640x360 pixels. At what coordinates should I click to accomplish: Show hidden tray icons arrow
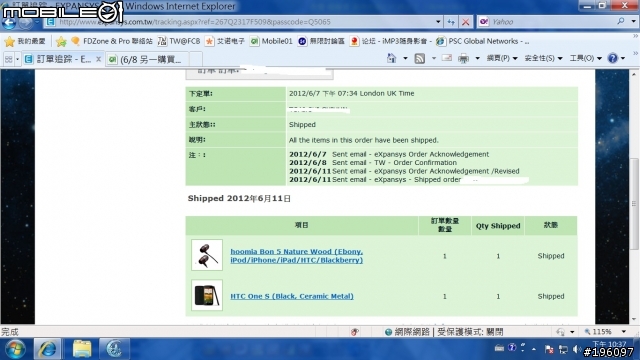(534, 349)
